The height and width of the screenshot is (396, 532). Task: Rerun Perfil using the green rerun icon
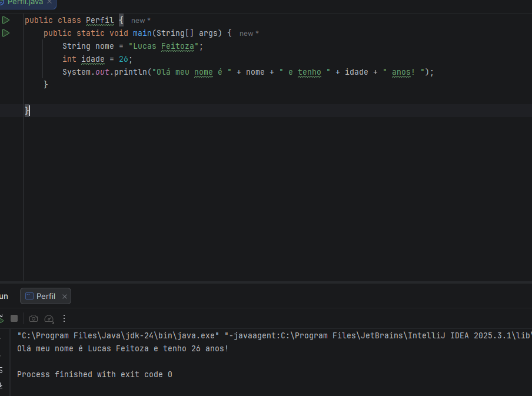tap(1, 318)
